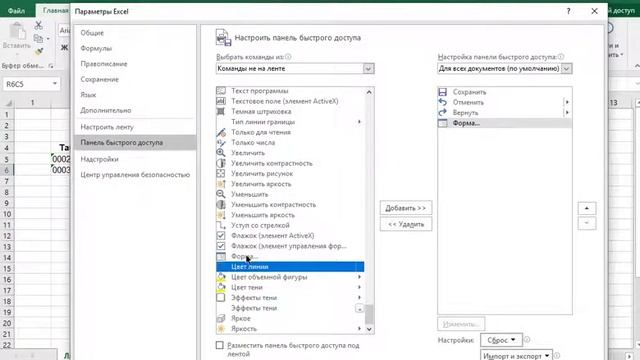Open the 'Импорт и экспорт' dropdown
Screen dimensions: 640x360
(x=516, y=356)
